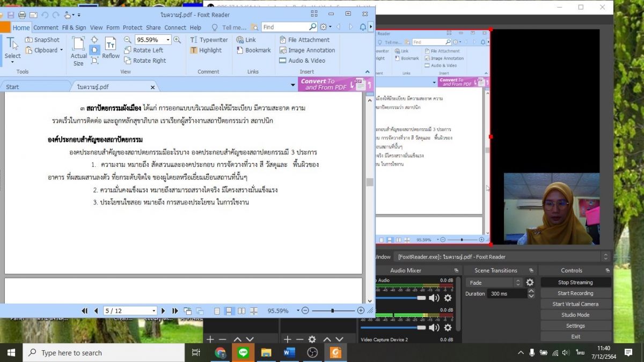Image resolution: width=644 pixels, height=362 pixels.
Task: Toggle continuous page view in status bar
Action: tap(229, 311)
